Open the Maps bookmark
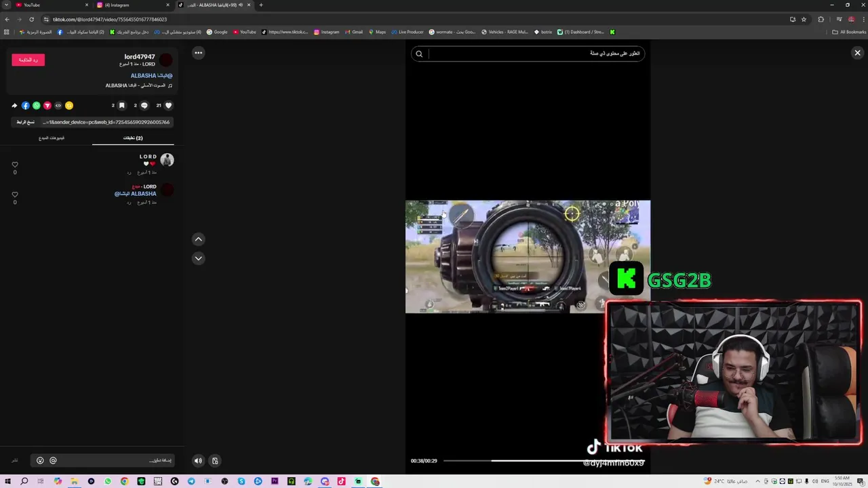Image resolution: width=868 pixels, height=488 pixels. pyautogui.click(x=376, y=32)
